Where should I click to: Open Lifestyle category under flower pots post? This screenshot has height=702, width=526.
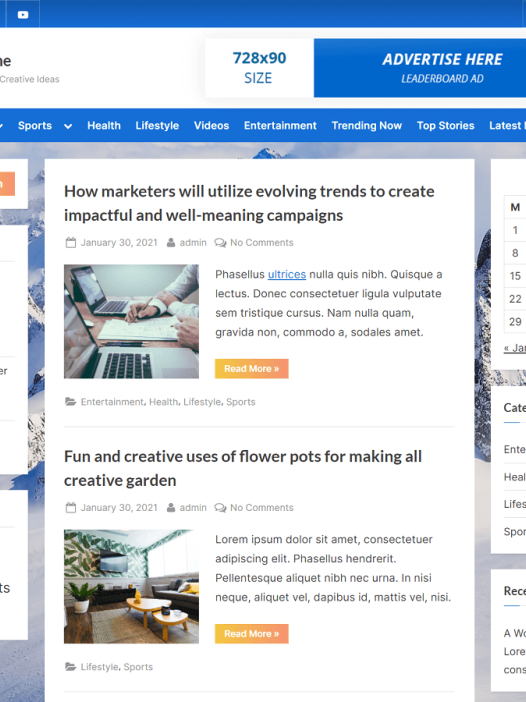99,667
